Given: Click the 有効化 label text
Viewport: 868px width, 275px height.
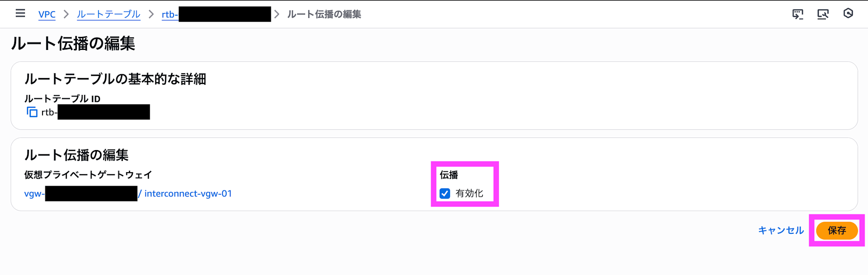Looking at the screenshot, I should pyautogui.click(x=469, y=193).
